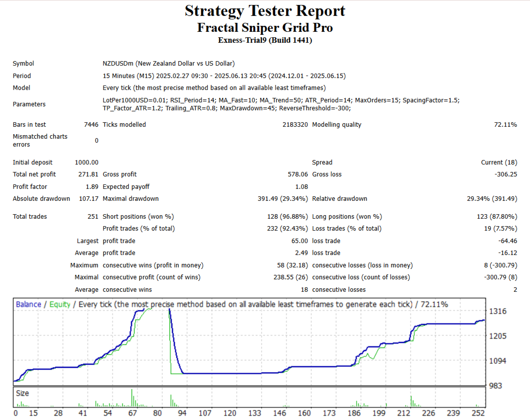Screen dimensions: 530x420
Task: Click Total net profit value '271.81'
Action: (x=88, y=174)
